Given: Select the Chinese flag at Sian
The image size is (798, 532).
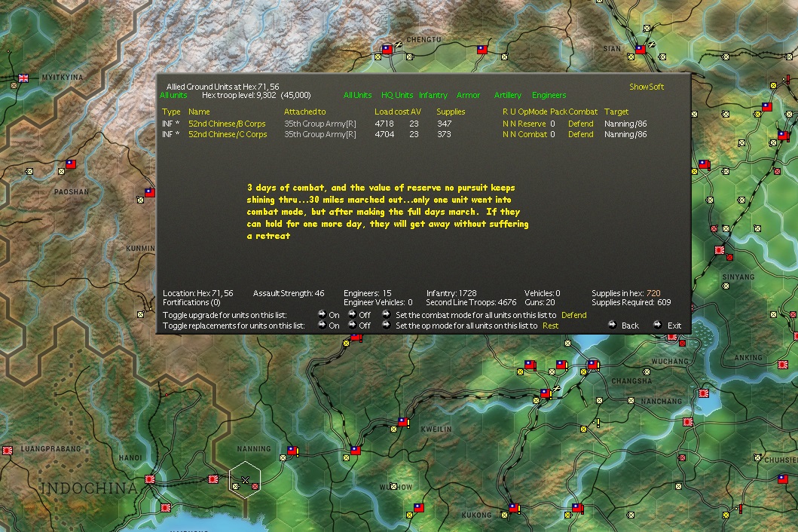Looking at the screenshot, I should click(x=641, y=50).
